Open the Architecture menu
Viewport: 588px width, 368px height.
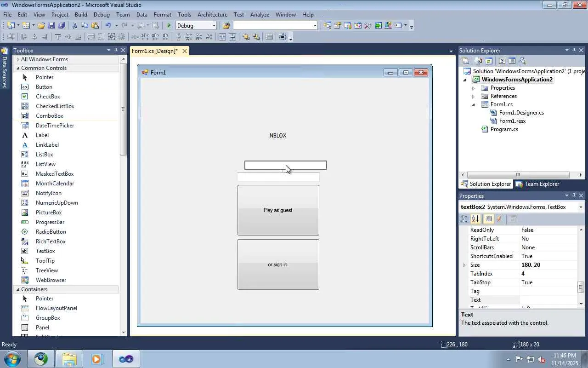pyautogui.click(x=212, y=14)
